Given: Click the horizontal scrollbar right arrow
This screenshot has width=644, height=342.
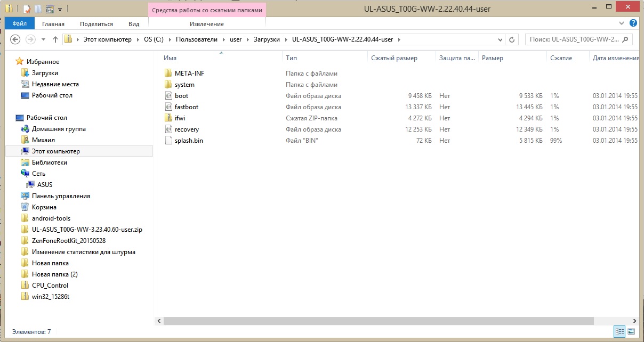Looking at the screenshot, I should coord(634,321).
